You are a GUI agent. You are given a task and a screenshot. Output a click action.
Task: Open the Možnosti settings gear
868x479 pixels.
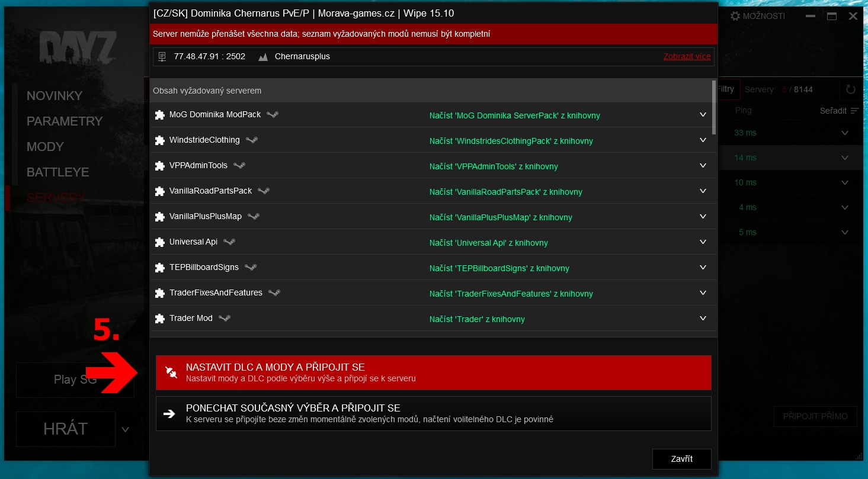735,17
